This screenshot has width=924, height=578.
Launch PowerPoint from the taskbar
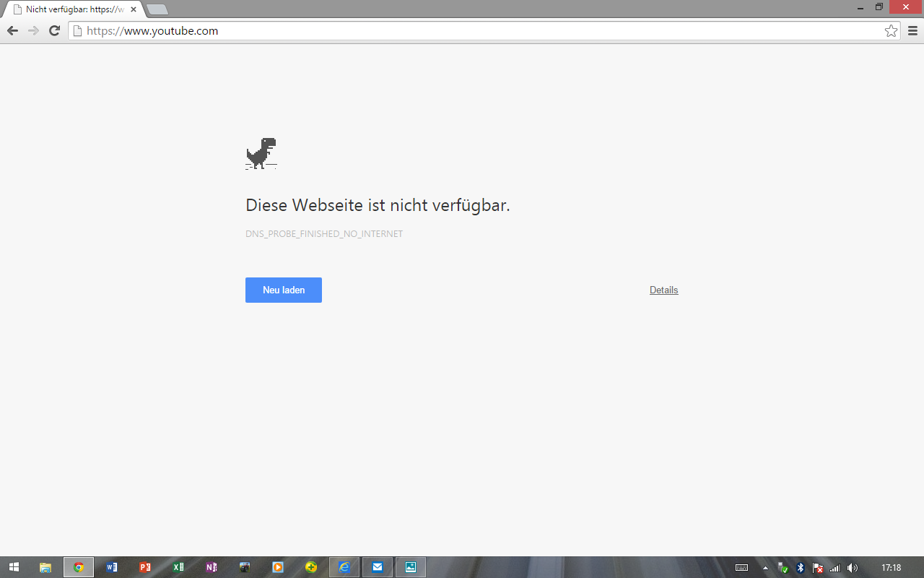pyautogui.click(x=145, y=567)
